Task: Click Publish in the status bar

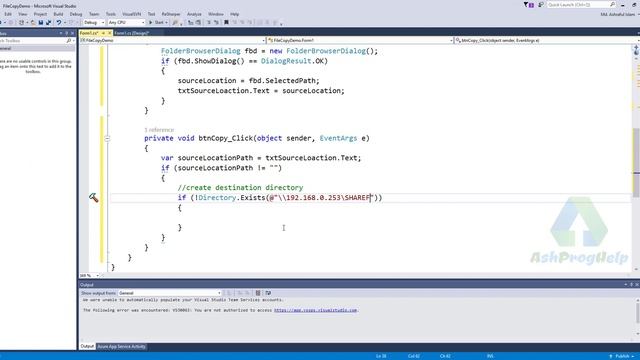Action: pos(622,356)
